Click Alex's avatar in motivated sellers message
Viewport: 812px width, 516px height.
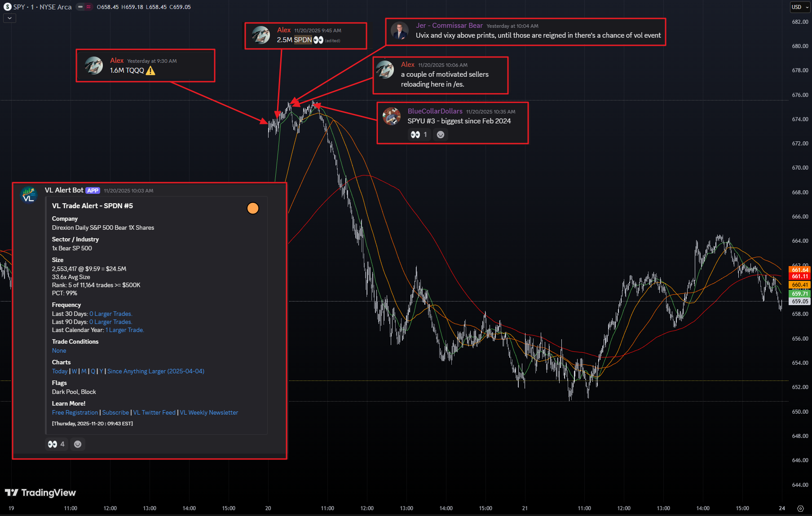[385, 70]
